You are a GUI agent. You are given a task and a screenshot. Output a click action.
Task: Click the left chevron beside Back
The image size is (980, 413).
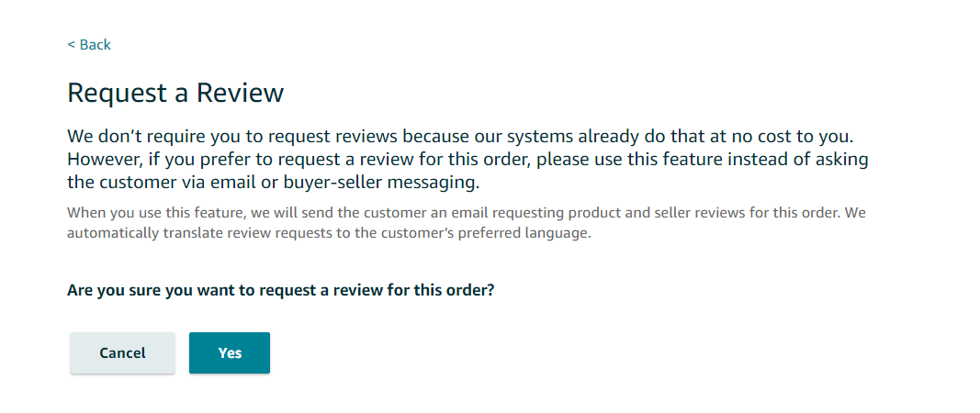tap(72, 45)
